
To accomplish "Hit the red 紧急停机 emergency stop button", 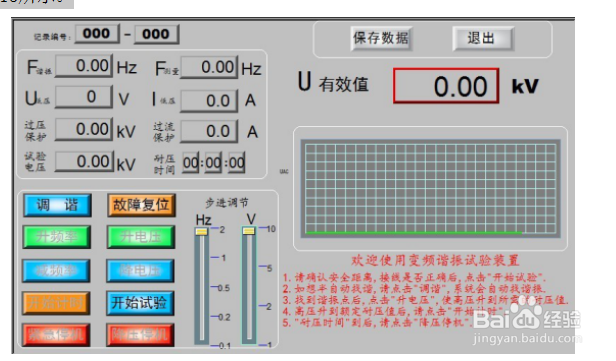I will pyautogui.click(x=56, y=335).
